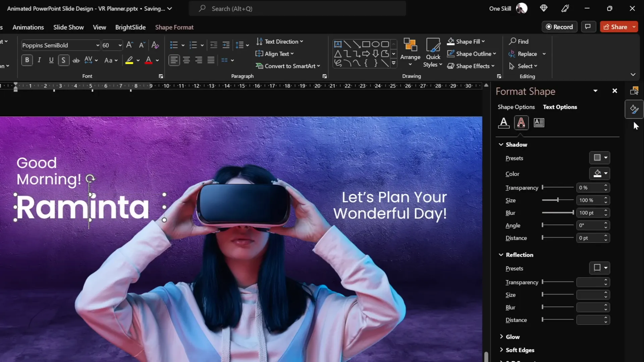
Task: Click Replace button
Action: tap(523, 54)
